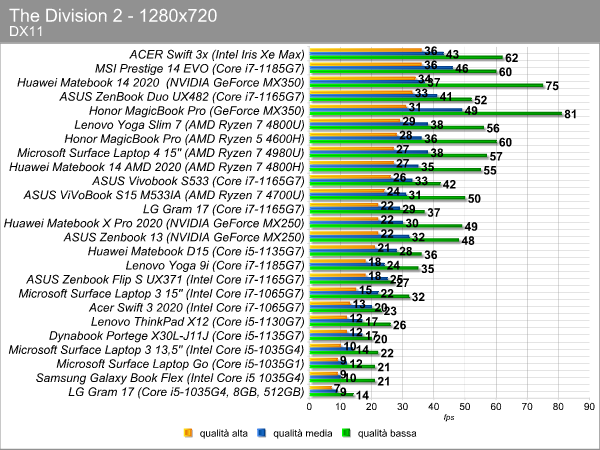Viewport: 600px width, 450px height.
Task: Click 'Huawei Matebook 14 AMD 2020' row label
Action: click(157, 167)
